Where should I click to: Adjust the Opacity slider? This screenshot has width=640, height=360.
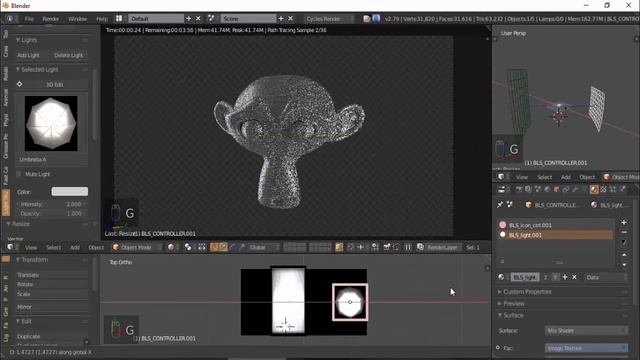(x=51, y=213)
